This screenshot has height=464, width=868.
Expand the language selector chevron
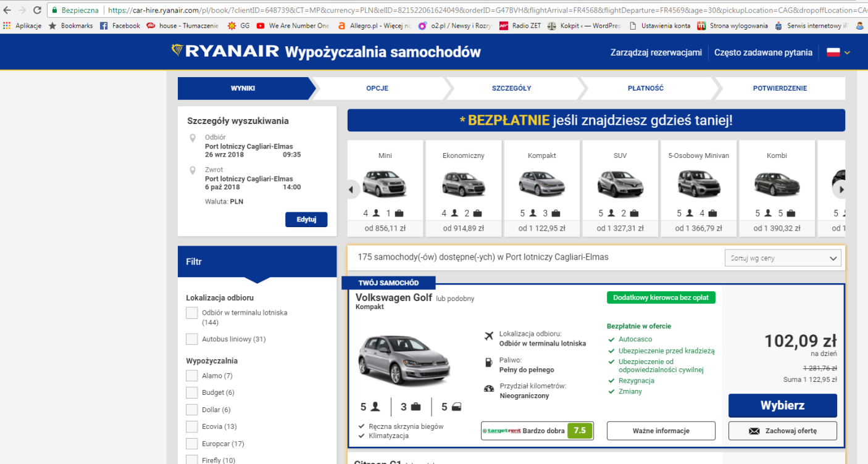847,52
